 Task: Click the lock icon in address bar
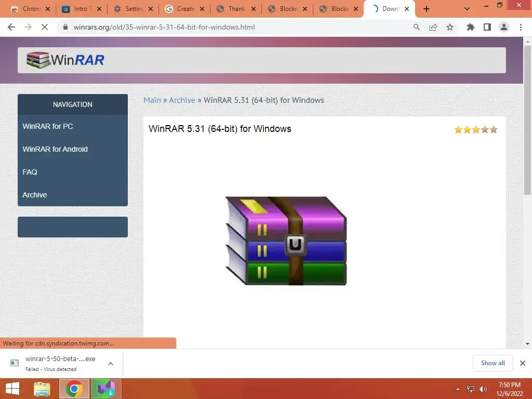[x=65, y=27]
